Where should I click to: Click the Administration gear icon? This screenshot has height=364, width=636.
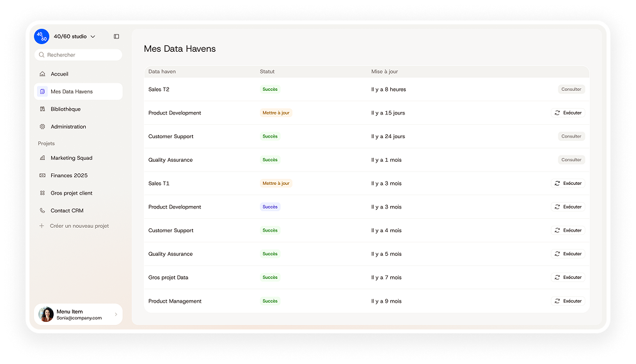click(x=42, y=127)
